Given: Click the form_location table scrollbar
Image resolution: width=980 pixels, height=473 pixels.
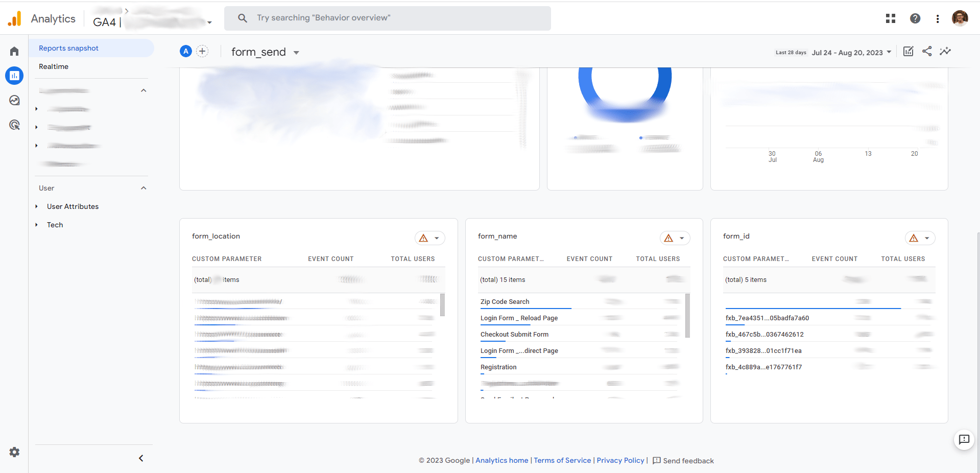Looking at the screenshot, I should pyautogui.click(x=442, y=305).
